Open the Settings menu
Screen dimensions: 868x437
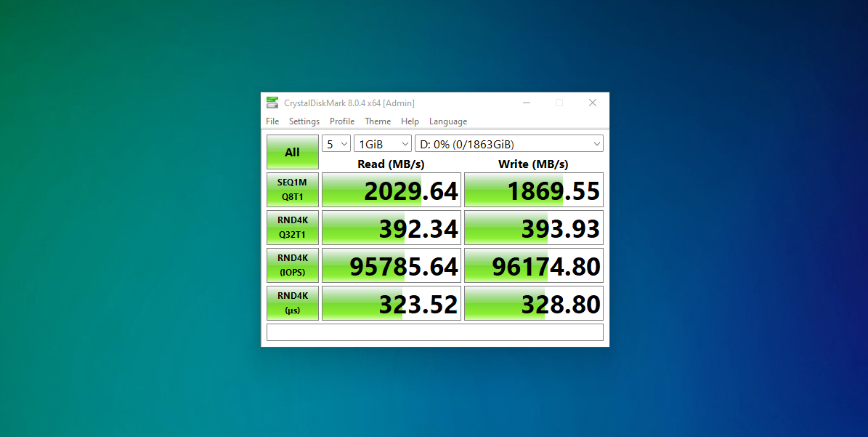pyautogui.click(x=304, y=121)
